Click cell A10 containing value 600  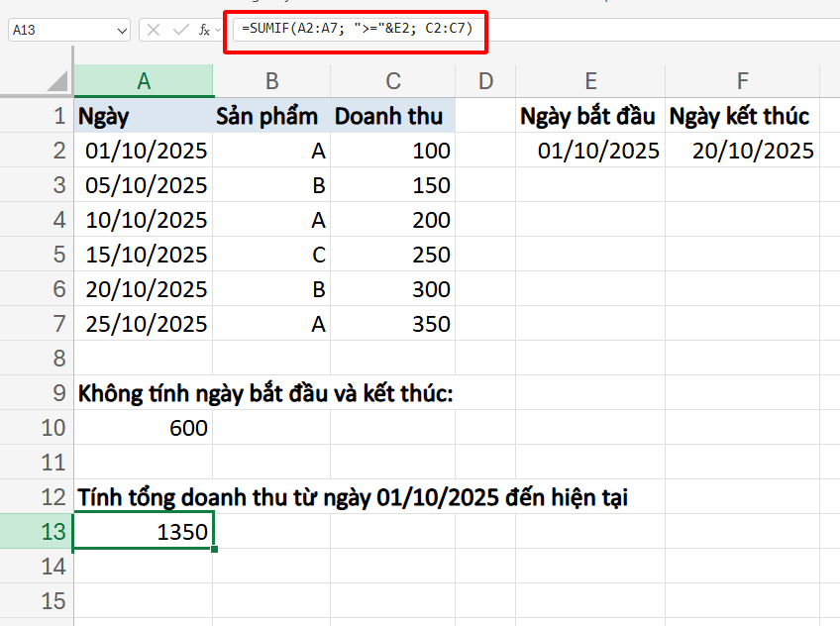[144, 428]
